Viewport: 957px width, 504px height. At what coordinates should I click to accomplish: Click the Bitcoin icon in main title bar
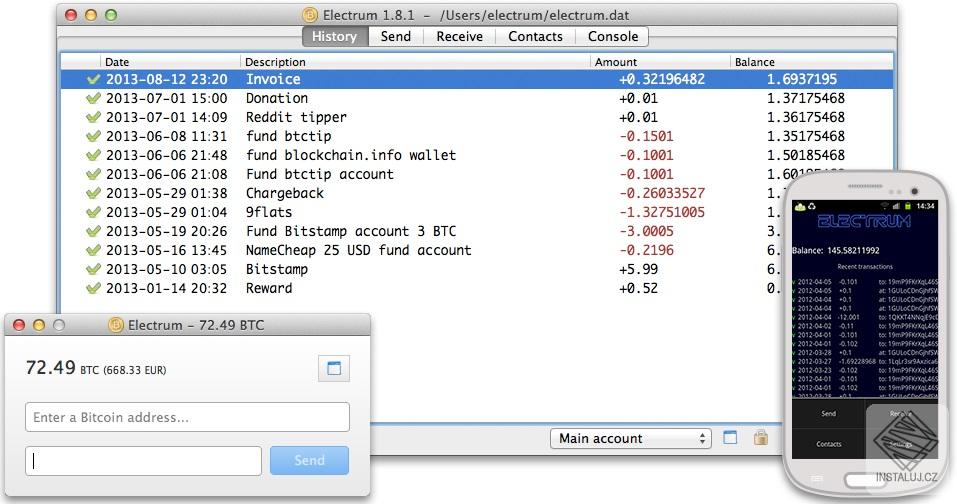(310, 15)
